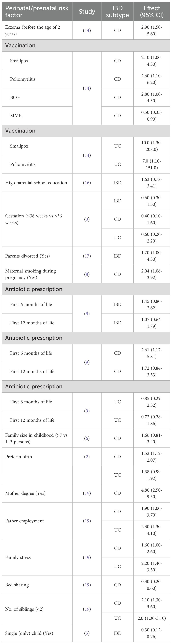The image size is (172, 644).
Task: Select the Perinatal/prenatal risk factor header
Action: tap(37, 11)
